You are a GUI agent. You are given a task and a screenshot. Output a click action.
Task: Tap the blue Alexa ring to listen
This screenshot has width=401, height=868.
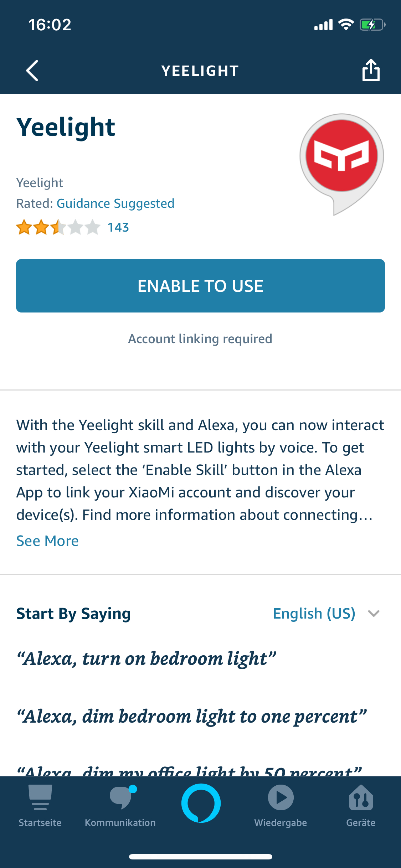[200, 804]
